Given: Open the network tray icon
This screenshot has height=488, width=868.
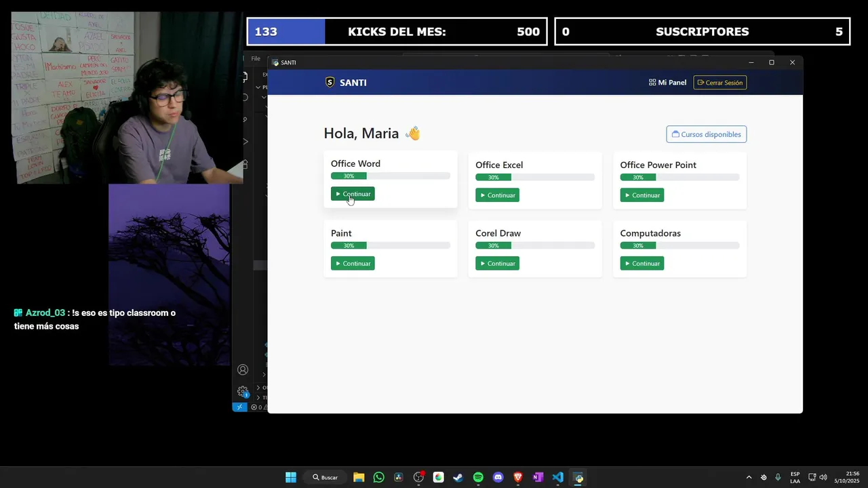Looking at the screenshot, I should point(812,477).
